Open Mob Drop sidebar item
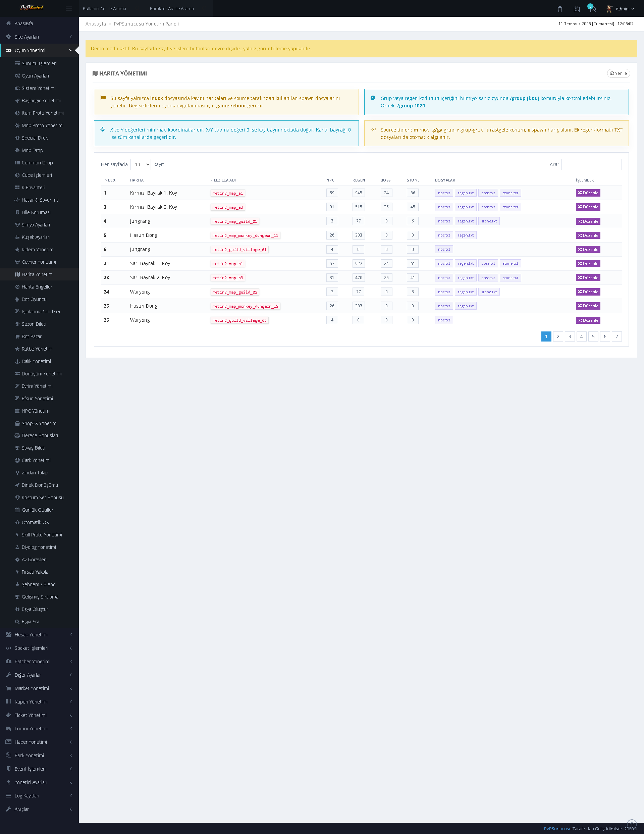The image size is (644, 834). coord(39,150)
